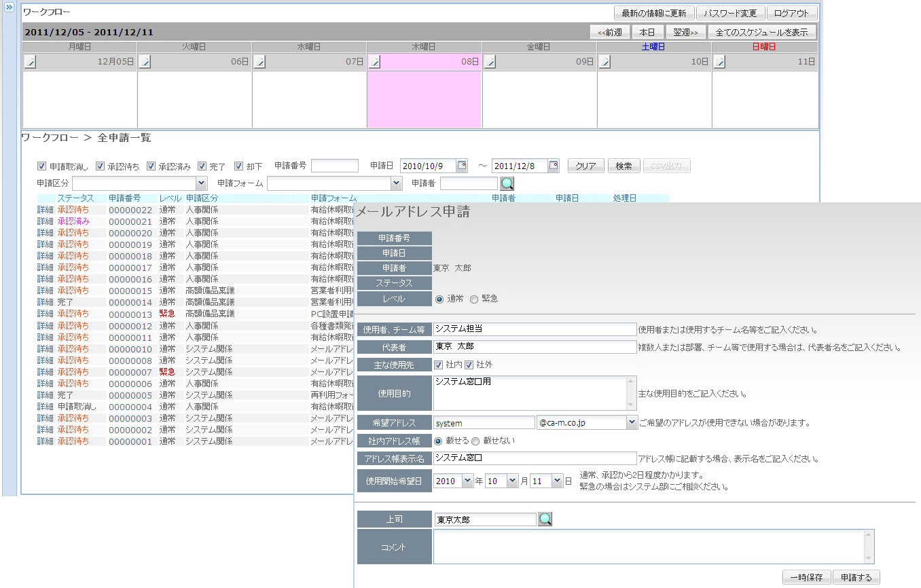
Task: Click 申請取消し status of request 00000004
Action: pyautogui.click(x=77, y=407)
